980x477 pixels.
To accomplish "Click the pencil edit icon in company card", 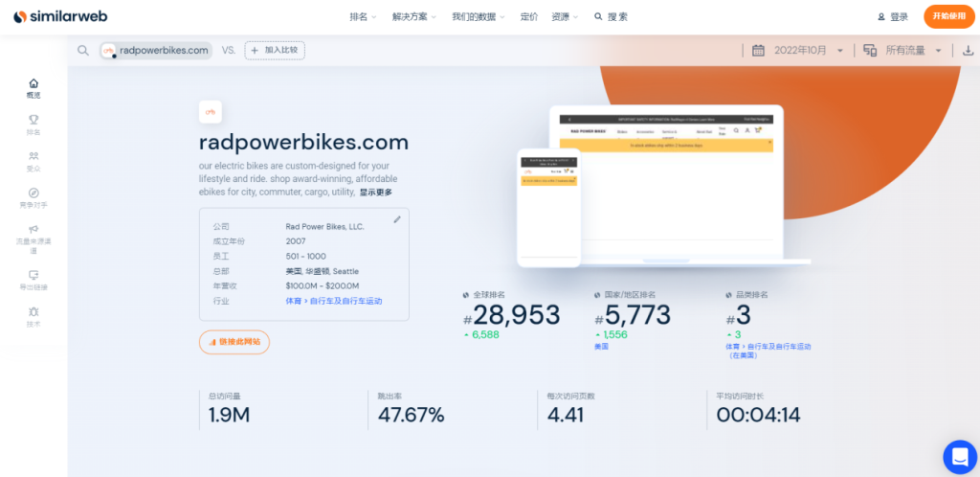I will [x=397, y=219].
